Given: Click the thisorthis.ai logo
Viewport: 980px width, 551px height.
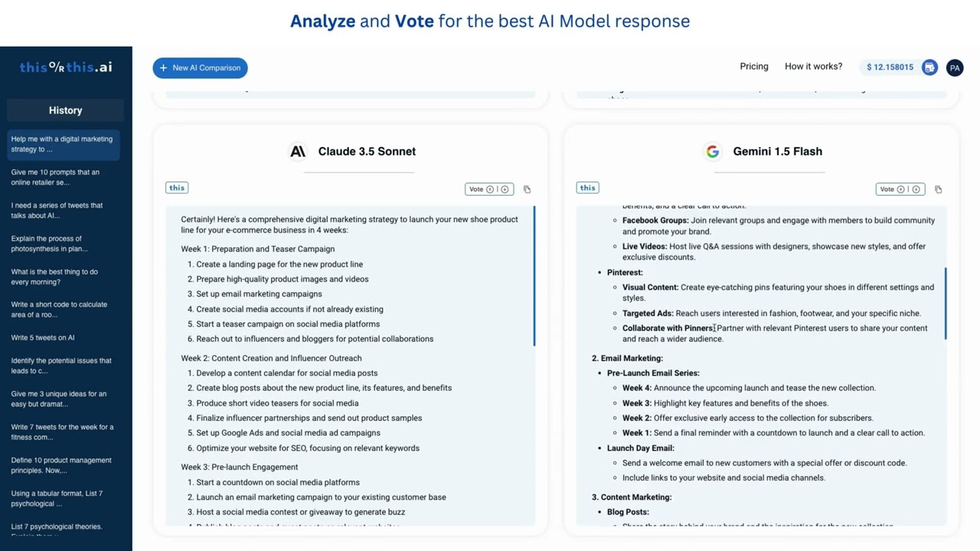Looking at the screenshot, I should coord(66,67).
